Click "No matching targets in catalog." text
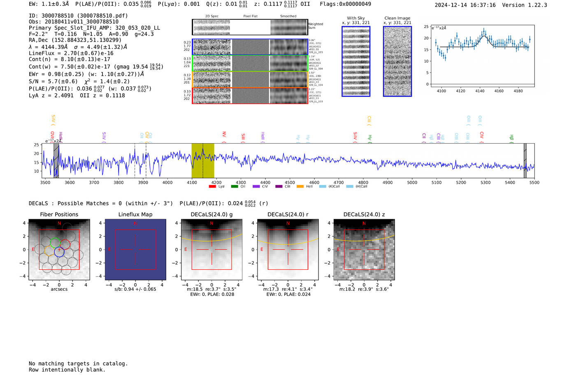This screenshot has width=576, height=392. 78,364
